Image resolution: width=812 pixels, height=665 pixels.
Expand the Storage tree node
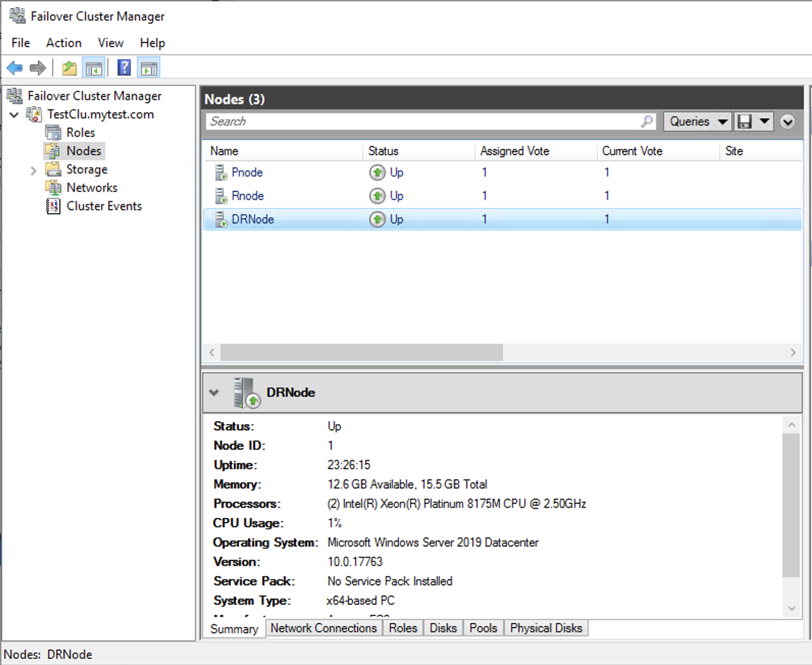34,170
